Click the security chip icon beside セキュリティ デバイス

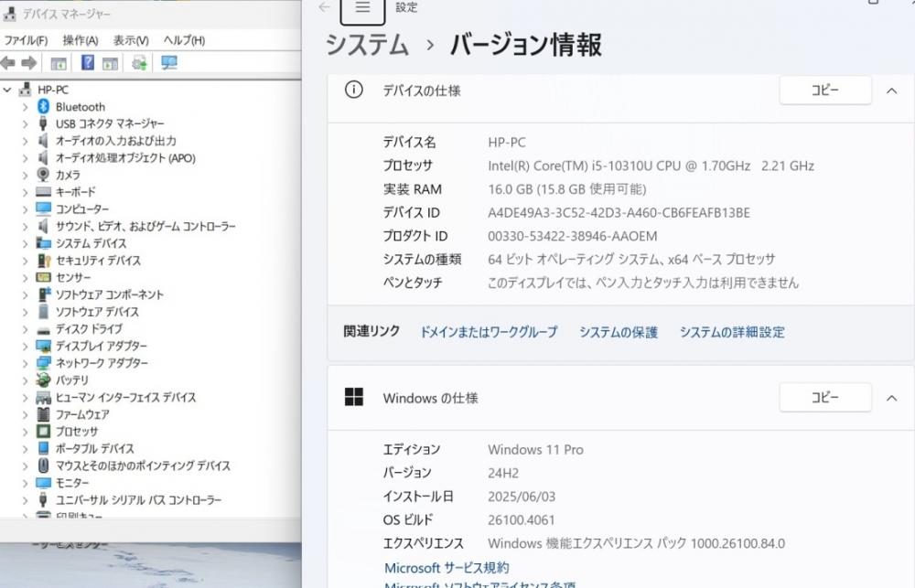click(x=43, y=261)
